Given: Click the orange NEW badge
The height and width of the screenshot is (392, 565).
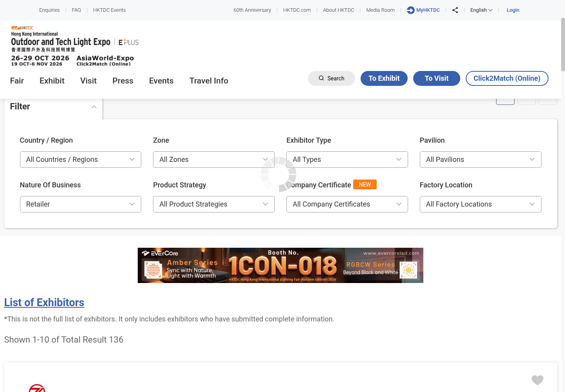Looking at the screenshot, I should click(x=365, y=185).
